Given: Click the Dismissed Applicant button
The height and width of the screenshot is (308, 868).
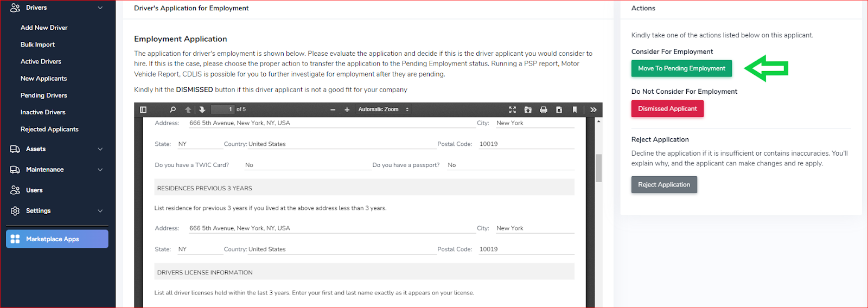Looking at the screenshot, I should pos(667,108).
